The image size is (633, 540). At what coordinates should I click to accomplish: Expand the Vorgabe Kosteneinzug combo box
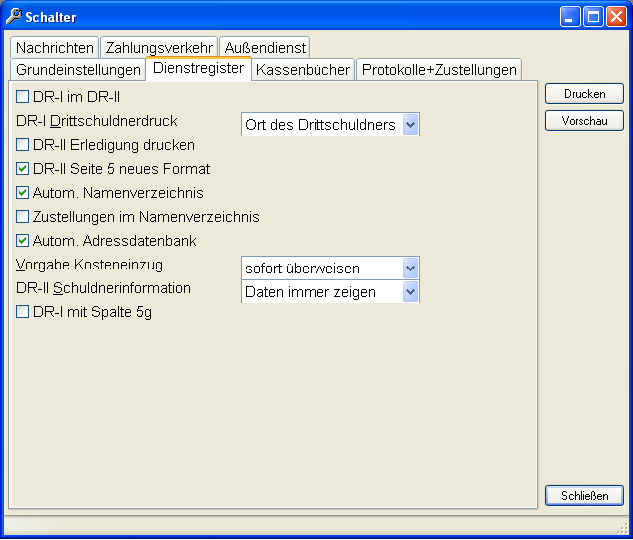click(x=411, y=268)
